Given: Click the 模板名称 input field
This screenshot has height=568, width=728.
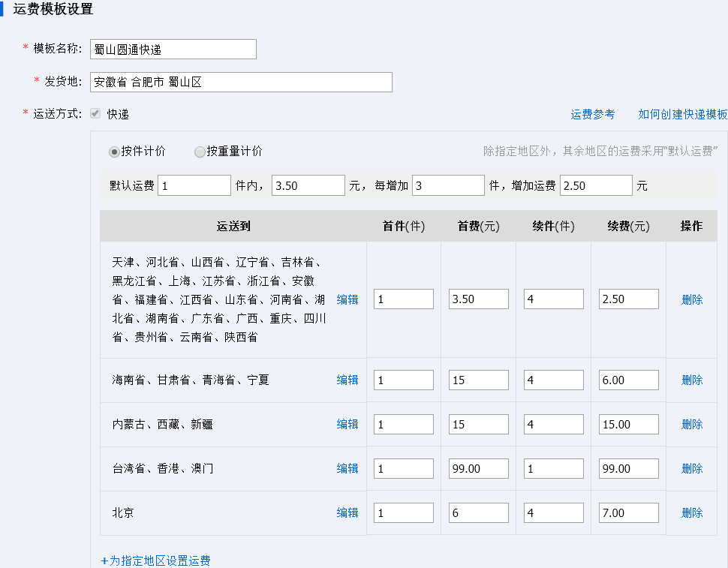Looking at the screenshot, I should tap(173, 50).
